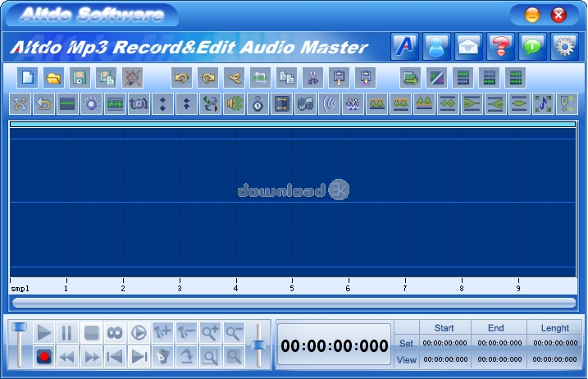Click the horizontal scrollbar under the waveform
Screen dimensions: 588x379
[294, 303]
